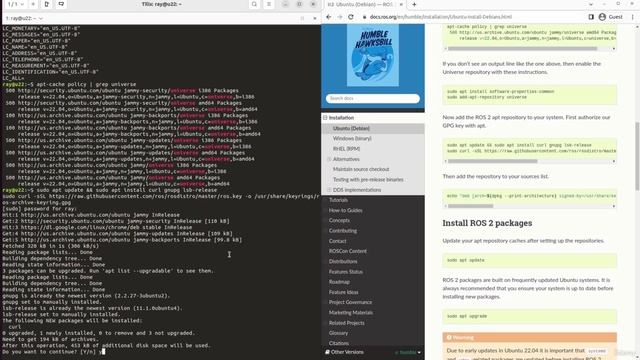Open 'How-to Guides' in docs sidebar
Viewport: 640px width, 360px height.
[x=345, y=210]
